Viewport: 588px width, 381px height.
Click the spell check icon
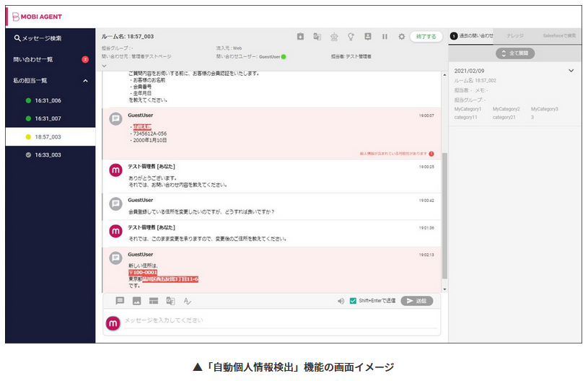tap(187, 301)
